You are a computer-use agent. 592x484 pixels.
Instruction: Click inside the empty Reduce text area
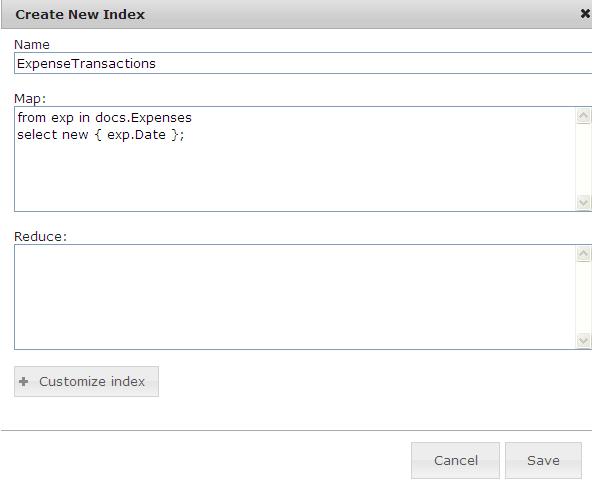(294, 297)
